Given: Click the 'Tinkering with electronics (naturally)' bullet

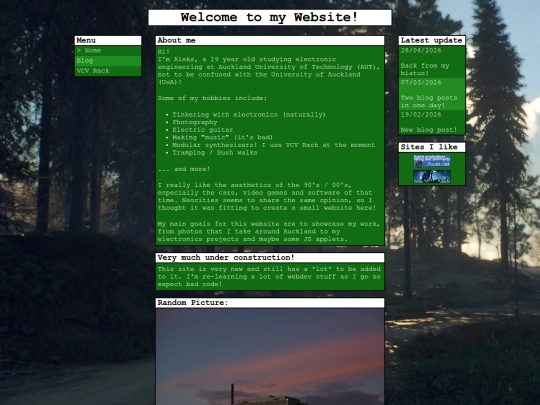Looking at the screenshot, I should [249, 115].
